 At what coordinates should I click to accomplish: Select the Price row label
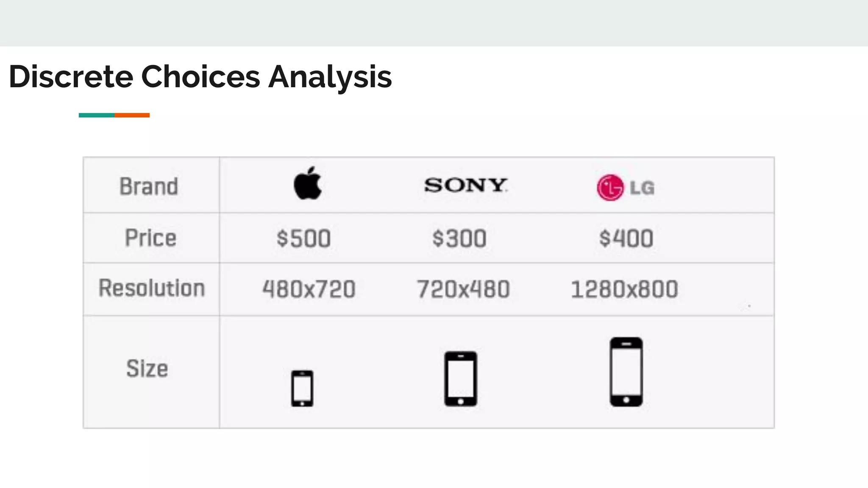(150, 238)
